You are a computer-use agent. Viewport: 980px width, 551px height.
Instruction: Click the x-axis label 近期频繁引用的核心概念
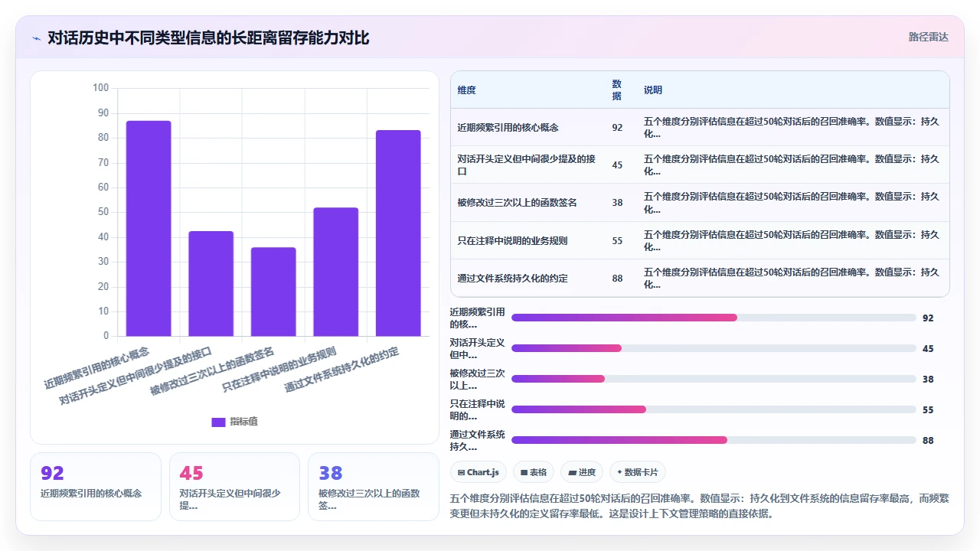[96, 368]
